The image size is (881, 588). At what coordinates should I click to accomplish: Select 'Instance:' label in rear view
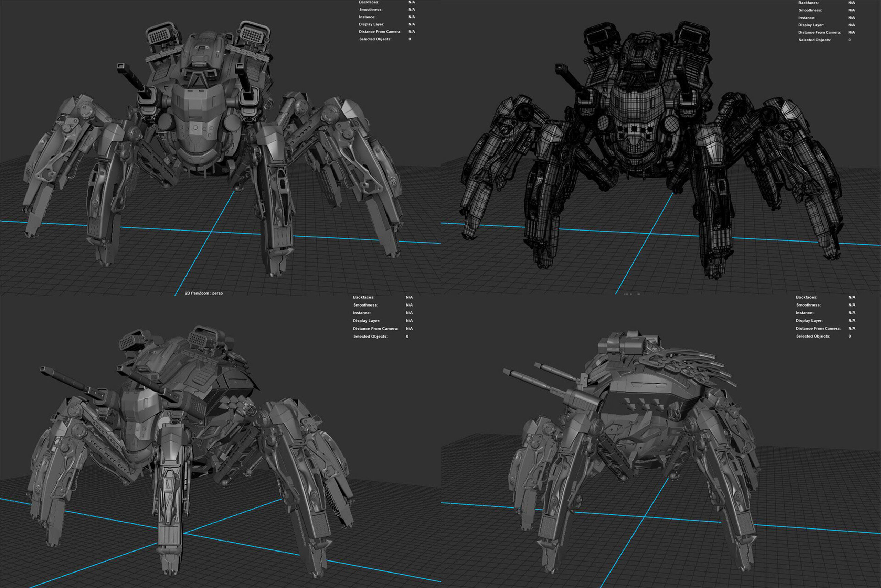click(805, 313)
